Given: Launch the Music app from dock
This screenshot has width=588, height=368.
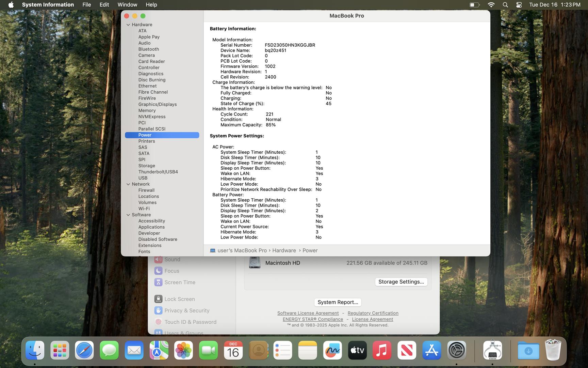Looking at the screenshot, I should [x=382, y=350].
